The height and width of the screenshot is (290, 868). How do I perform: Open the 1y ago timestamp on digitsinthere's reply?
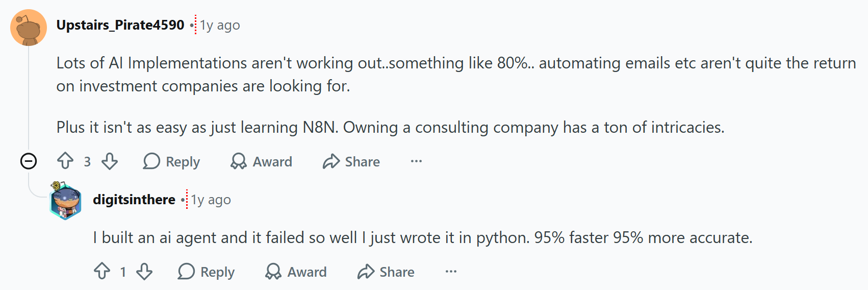(211, 200)
